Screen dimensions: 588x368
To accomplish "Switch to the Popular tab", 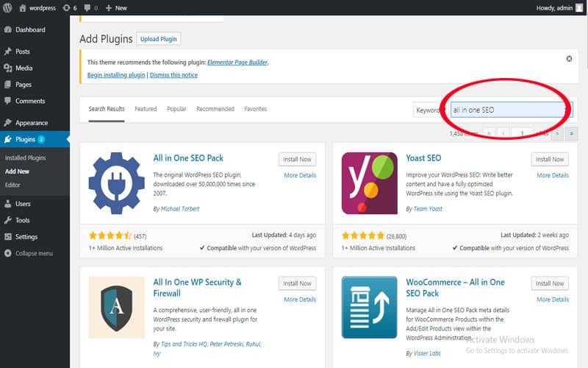I will pyautogui.click(x=176, y=109).
